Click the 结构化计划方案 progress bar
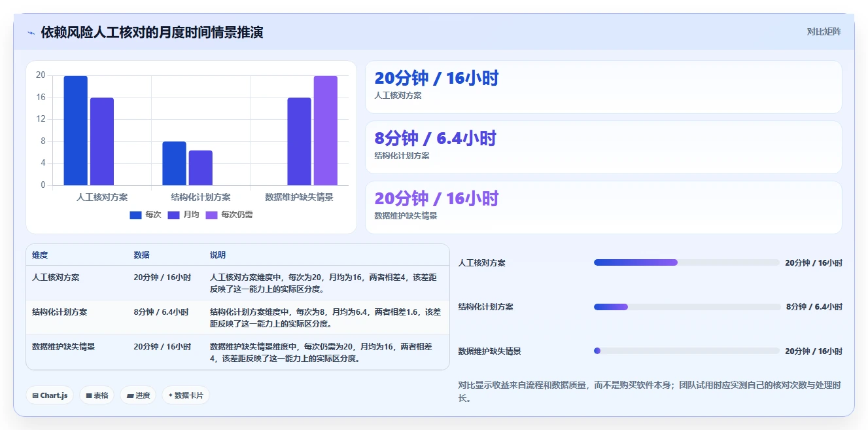This screenshot has width=868, height=430. point(686,307)
